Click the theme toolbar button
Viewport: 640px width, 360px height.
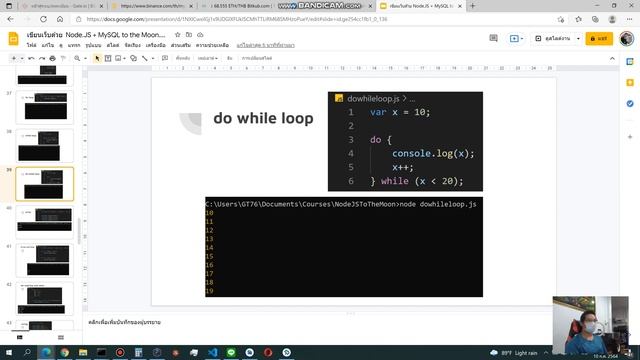(x=229, y=58)
